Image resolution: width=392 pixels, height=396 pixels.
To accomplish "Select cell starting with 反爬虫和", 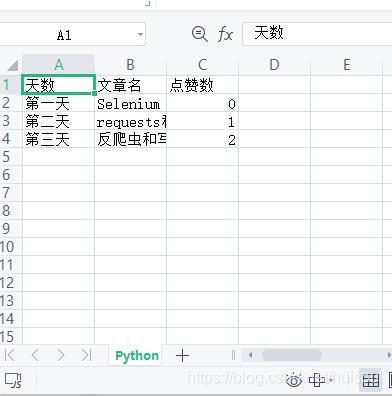I will coord(131,139).
